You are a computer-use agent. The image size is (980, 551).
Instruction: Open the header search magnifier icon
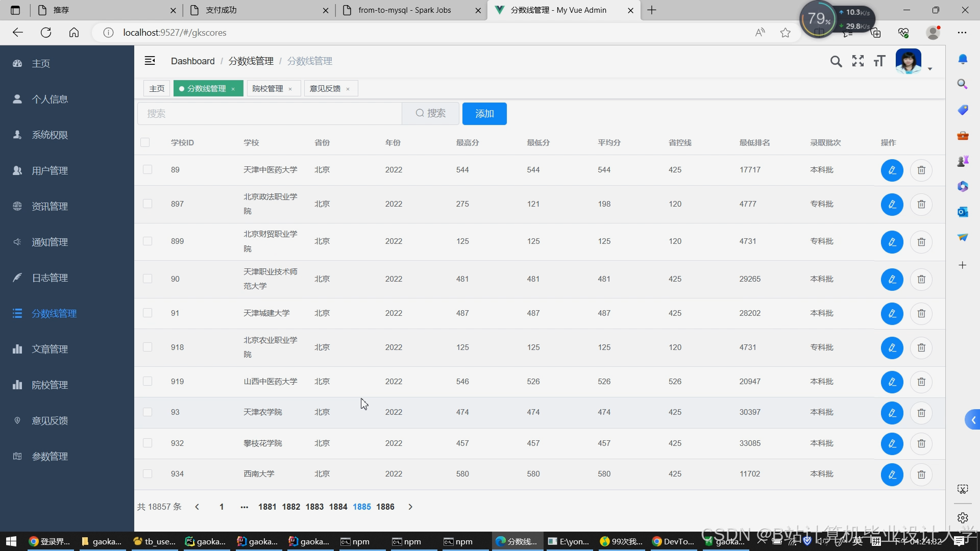(836, 62)
